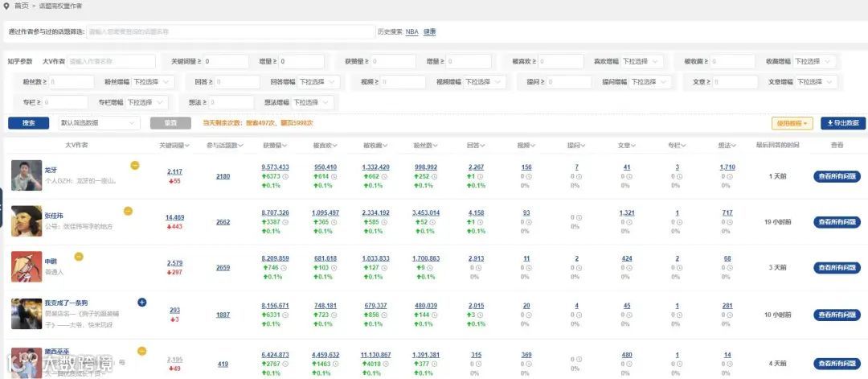Screen dimensions: 868x379
Task: Click the clock icon next to +723
Action: (334, 315)
